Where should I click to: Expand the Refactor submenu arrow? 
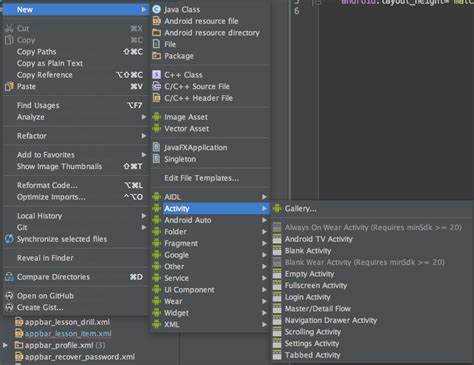[x=144, y=136]
